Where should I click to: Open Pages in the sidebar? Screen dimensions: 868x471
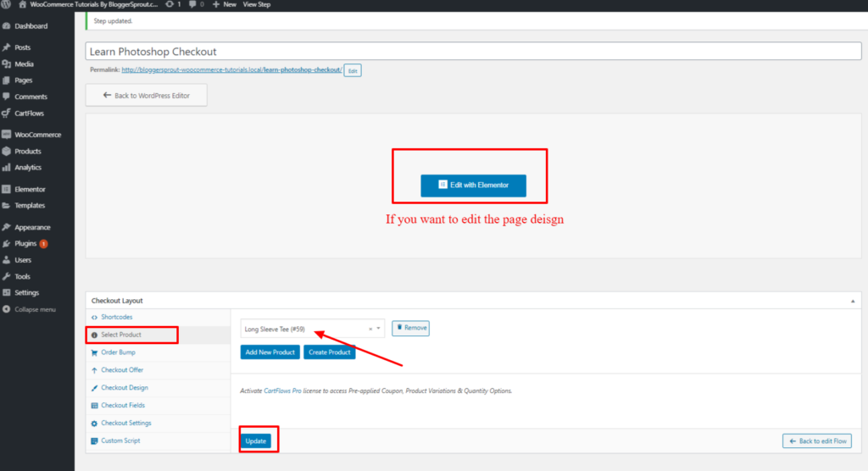pos(23,80)
